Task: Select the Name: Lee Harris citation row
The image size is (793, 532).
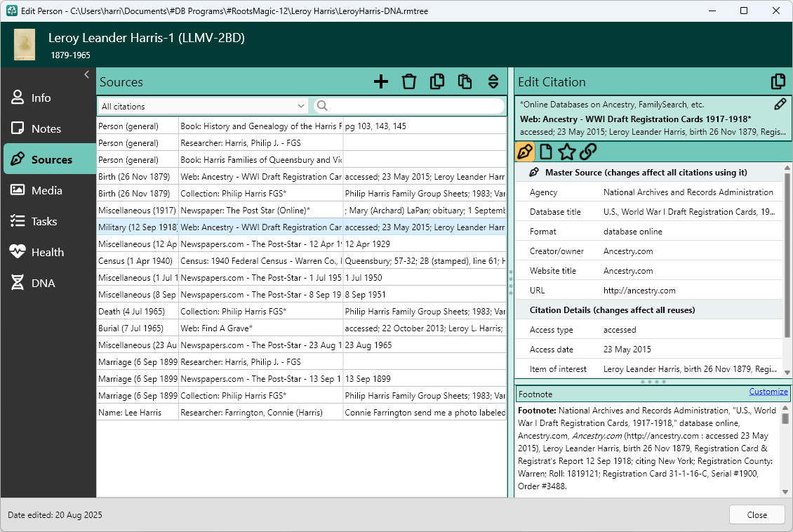Action: (302, 413)
